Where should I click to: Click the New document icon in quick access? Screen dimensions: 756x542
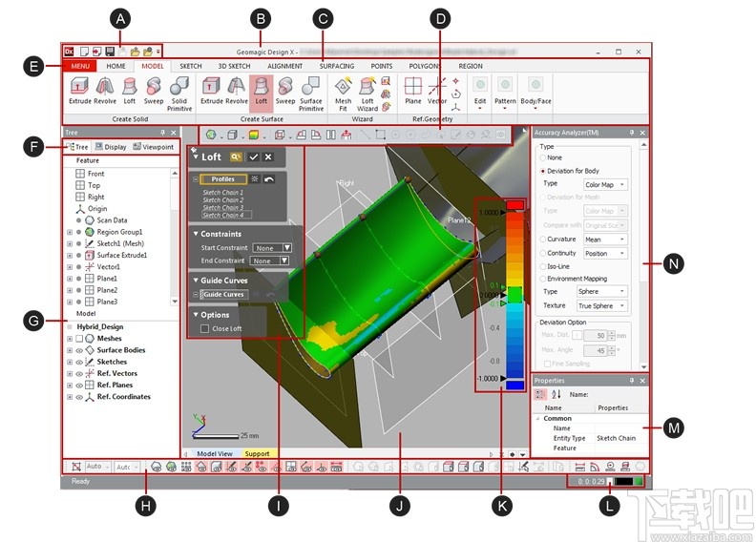tap(84, 52)
